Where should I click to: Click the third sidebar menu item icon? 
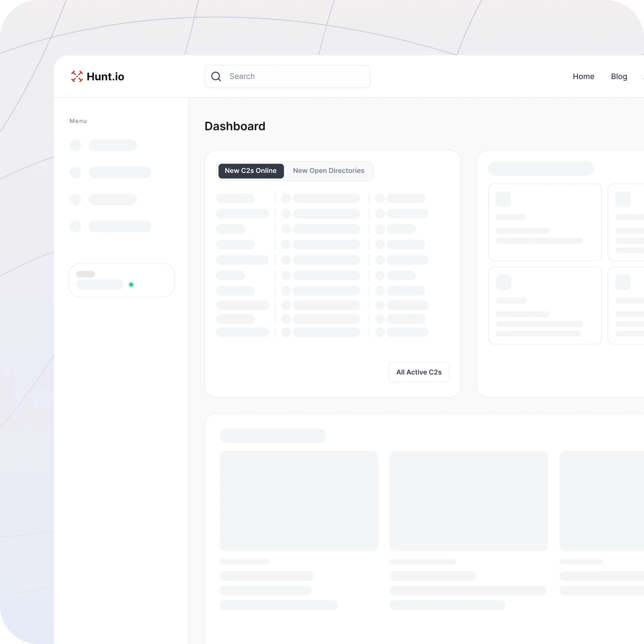pyautogui.click(x=75, y=199)
